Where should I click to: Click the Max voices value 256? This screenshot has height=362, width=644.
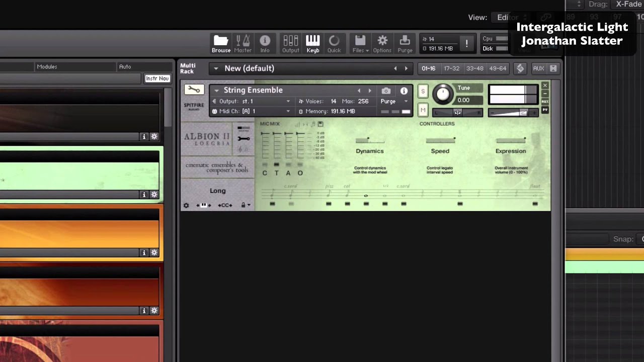363,101
